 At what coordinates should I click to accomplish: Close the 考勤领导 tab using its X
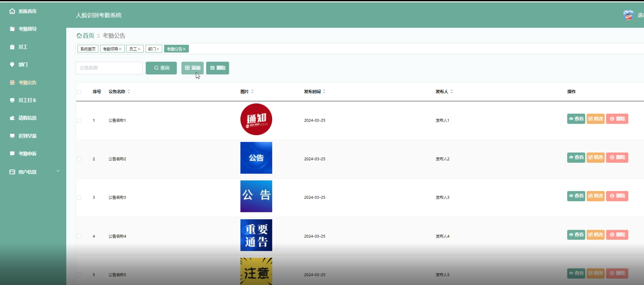120,49
